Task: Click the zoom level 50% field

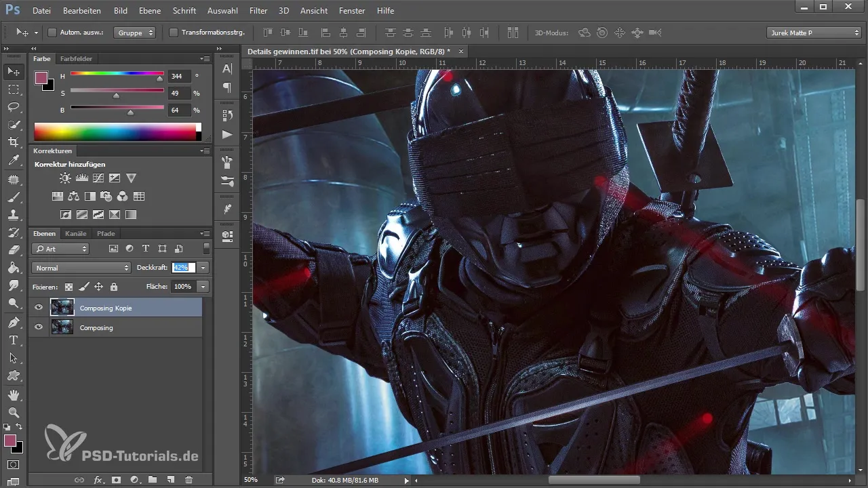Action: pyautogui.click(x=252, y=480)
